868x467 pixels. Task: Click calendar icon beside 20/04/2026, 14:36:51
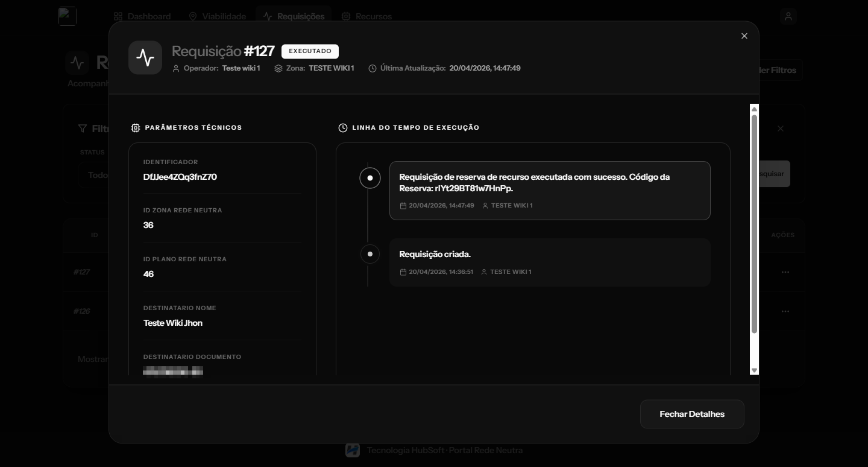(403, 272)
